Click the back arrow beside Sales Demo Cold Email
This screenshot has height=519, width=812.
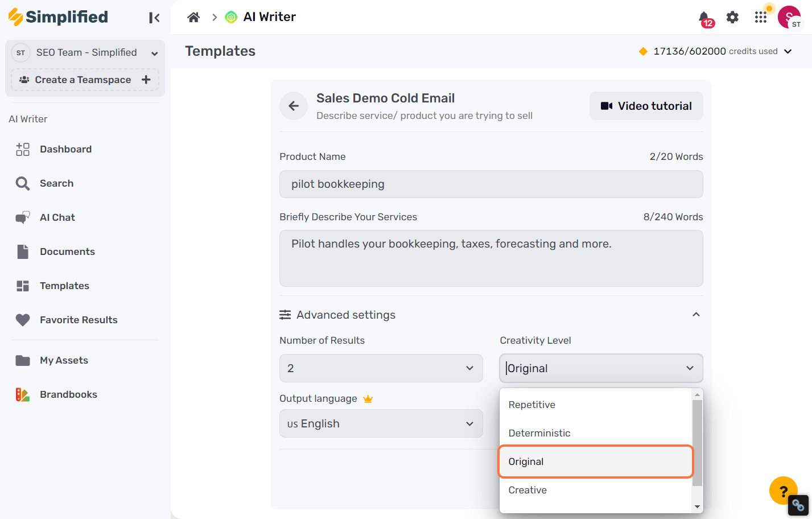pyautogui.click(x=294, y=106)
